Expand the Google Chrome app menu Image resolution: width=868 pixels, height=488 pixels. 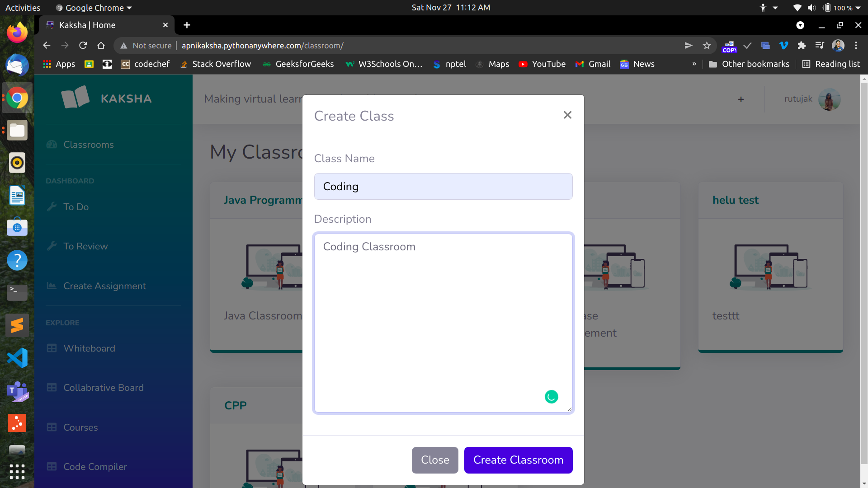coord(94,8)
